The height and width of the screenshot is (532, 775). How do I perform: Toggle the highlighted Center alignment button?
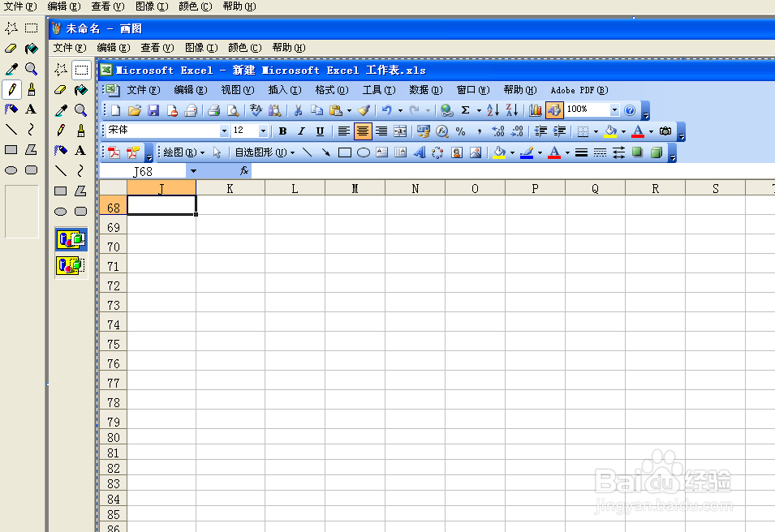coord(362,131)
